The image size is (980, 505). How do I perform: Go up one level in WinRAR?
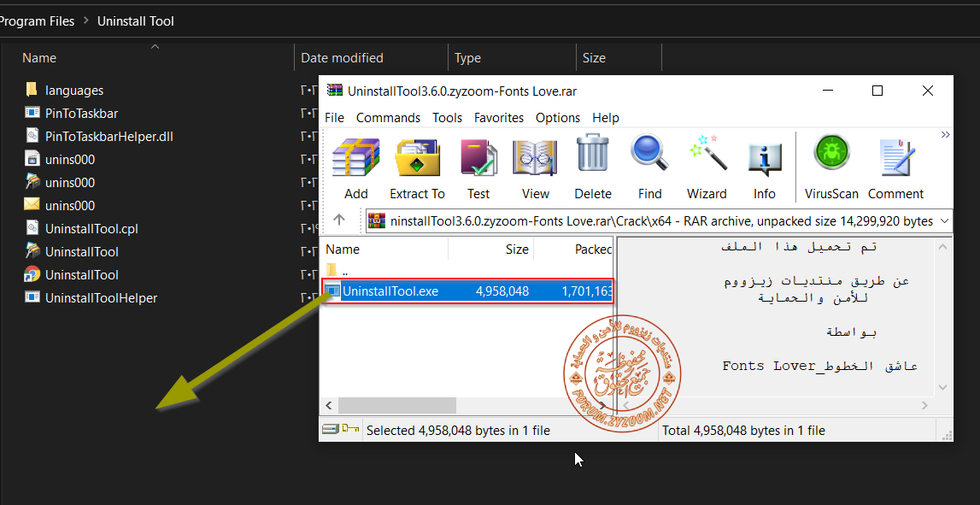(339, 220)
